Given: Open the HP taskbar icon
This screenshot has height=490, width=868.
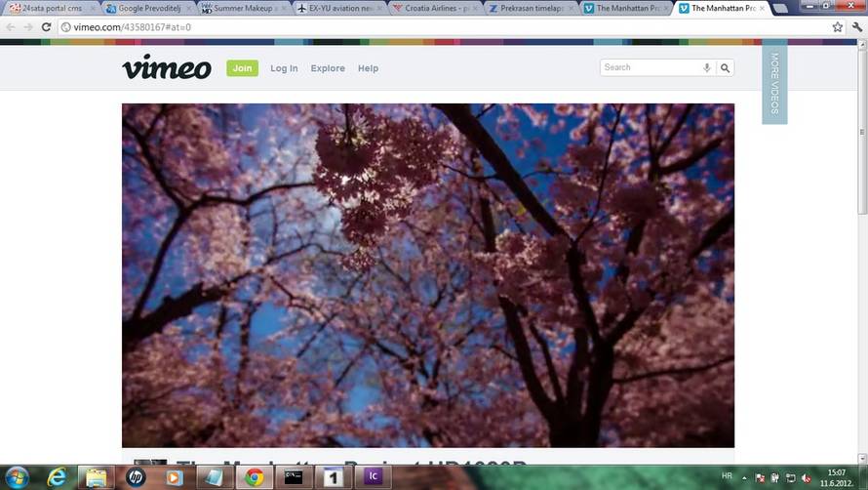Looking at the screenshot, I should 135,477.
